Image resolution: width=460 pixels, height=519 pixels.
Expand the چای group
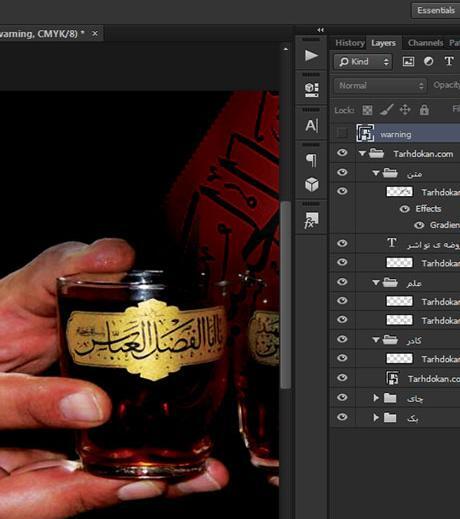coord(376,398)
